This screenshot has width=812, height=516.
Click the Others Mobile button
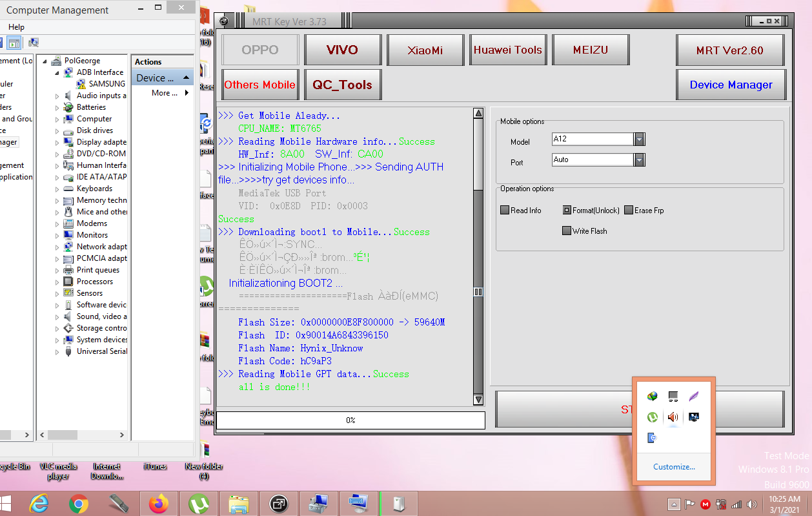coord(260,85)
